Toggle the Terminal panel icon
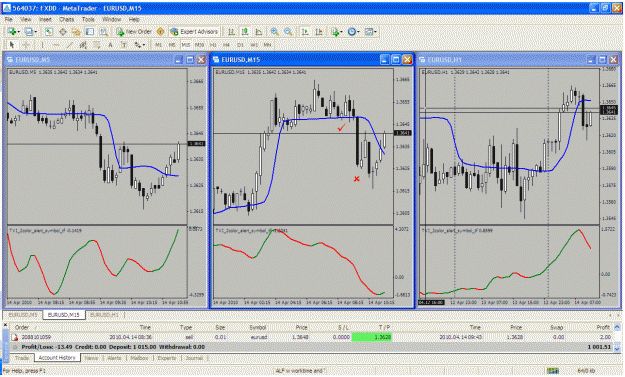 90,31
